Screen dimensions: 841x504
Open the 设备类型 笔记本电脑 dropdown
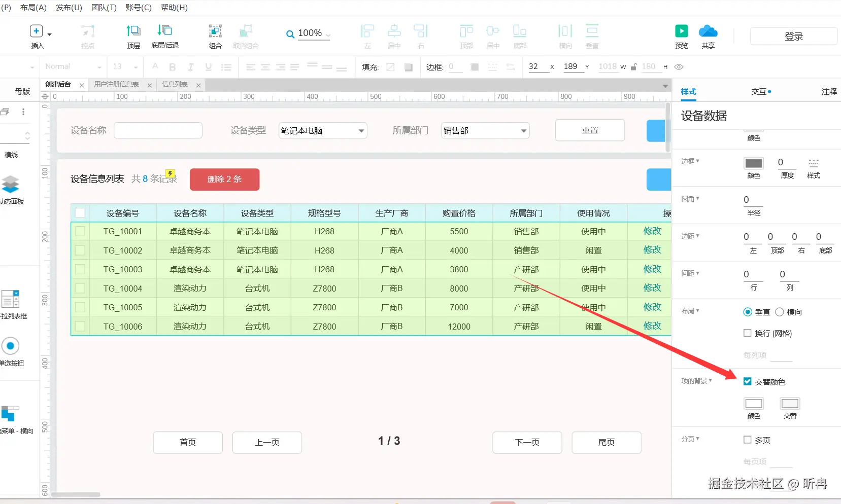(323, 131)
